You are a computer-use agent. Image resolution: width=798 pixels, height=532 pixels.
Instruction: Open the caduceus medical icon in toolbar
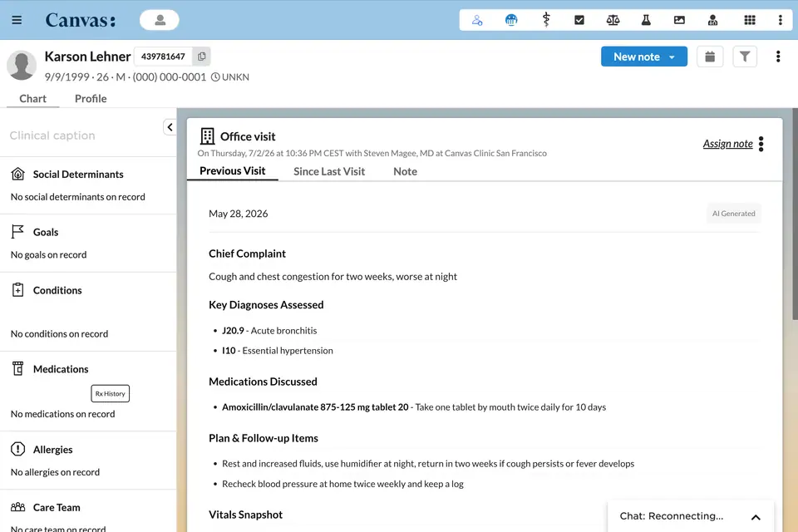click(x=546, y=20)
